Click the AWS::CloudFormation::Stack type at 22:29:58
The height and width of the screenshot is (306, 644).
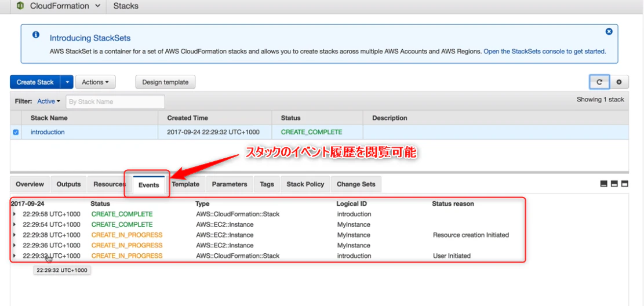pyautogui.click(x=238, y=214)
